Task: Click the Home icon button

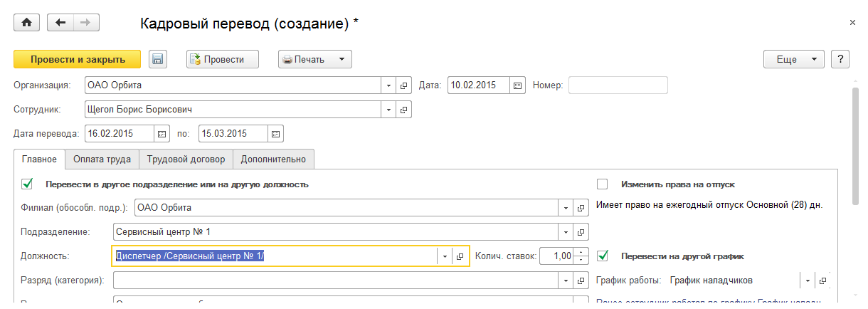Action: tap(27, 23)
